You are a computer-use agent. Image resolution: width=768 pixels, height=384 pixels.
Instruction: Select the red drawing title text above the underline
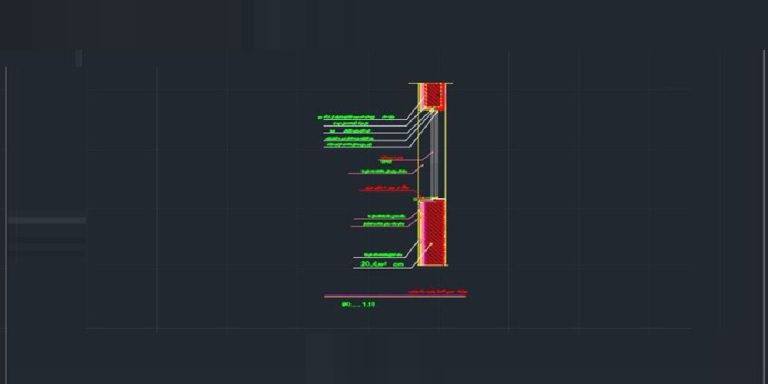point(438,292)
